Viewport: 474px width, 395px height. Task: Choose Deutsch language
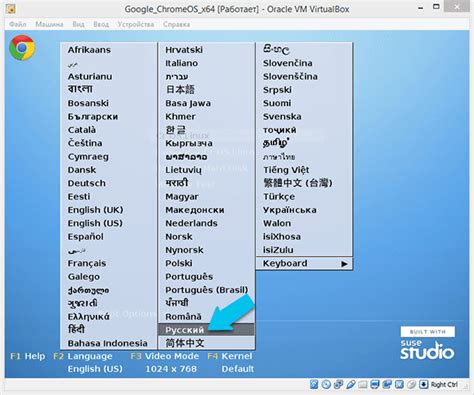(x=87, y=183)
